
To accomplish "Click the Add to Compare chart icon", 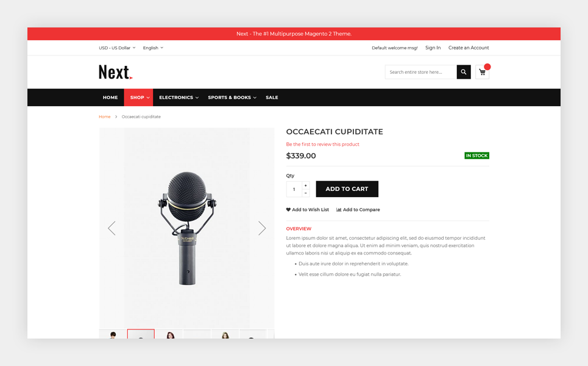I will click(x=339, y=210).
